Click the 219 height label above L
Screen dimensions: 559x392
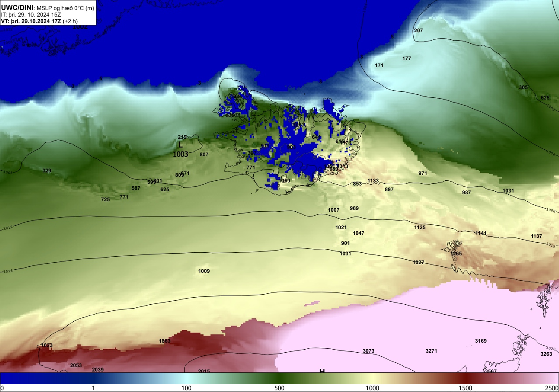click(x=182, y=137)
